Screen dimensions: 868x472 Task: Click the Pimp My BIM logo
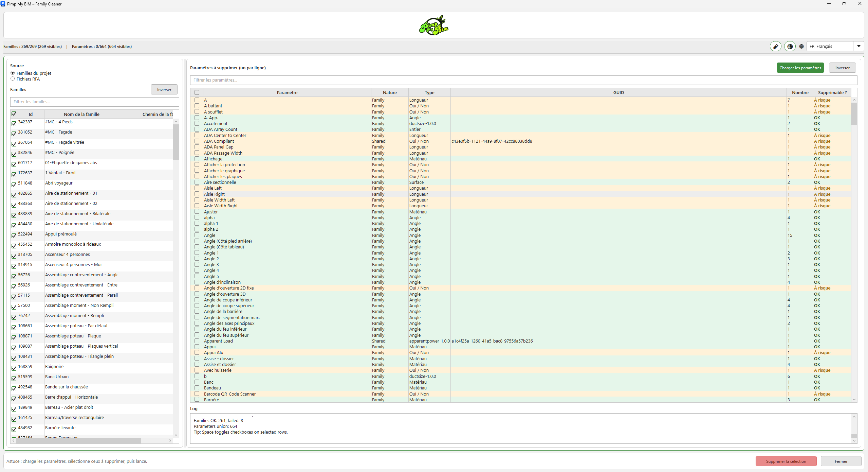434,25
